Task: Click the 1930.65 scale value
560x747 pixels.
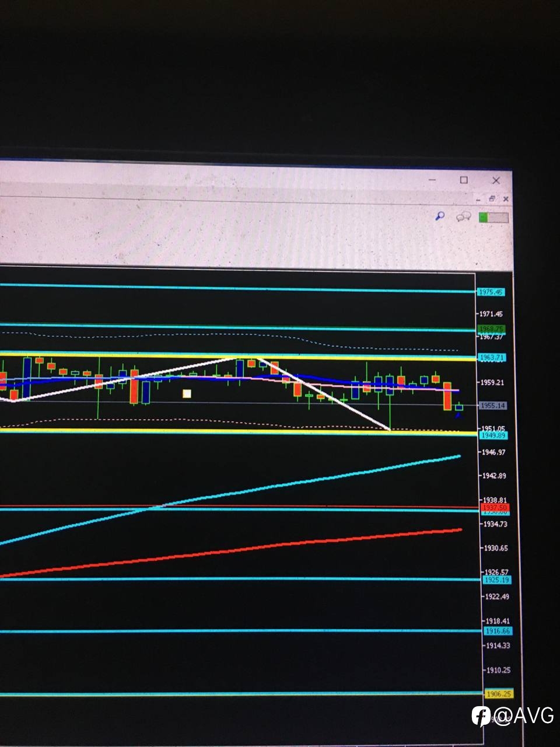Action: pos(496,549)
